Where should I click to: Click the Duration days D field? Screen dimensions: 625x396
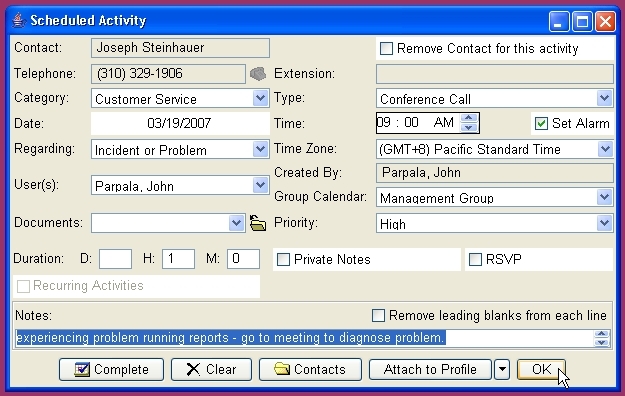(116, 259)
